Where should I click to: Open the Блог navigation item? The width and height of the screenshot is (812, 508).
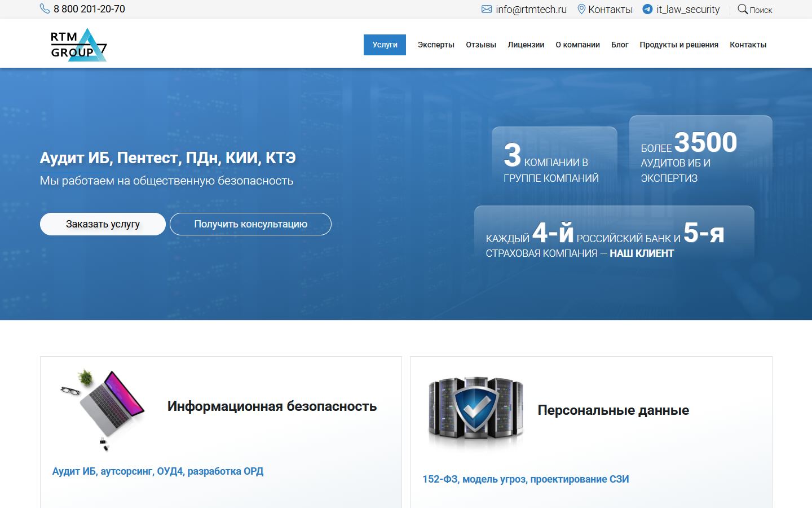tap(620, 45)
